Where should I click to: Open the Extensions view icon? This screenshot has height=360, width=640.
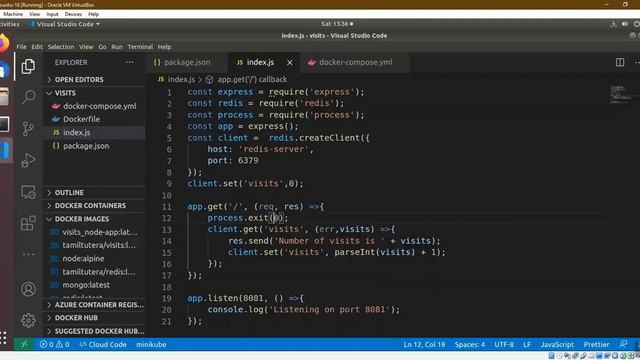click(x=28, y=223)
